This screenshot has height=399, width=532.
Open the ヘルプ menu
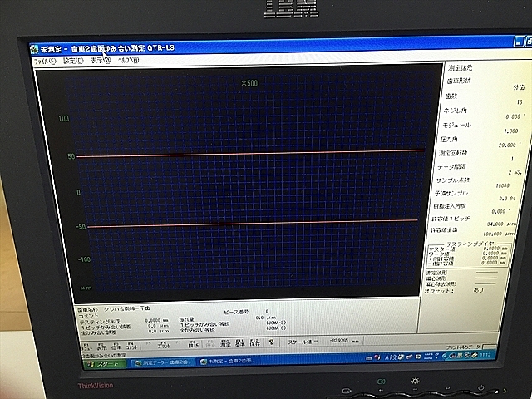pyautogui.click(x=128, y=60)
